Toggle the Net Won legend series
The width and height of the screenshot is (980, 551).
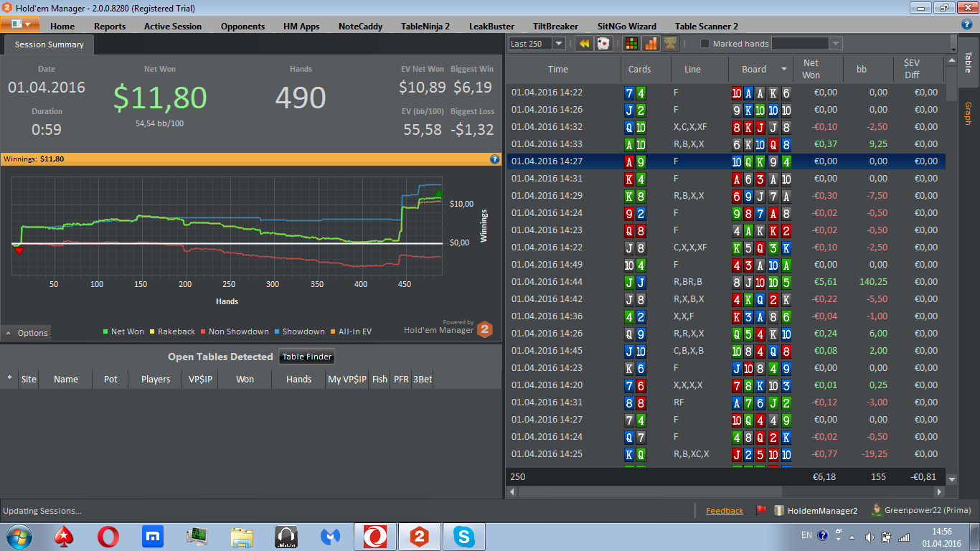point(123,331)
